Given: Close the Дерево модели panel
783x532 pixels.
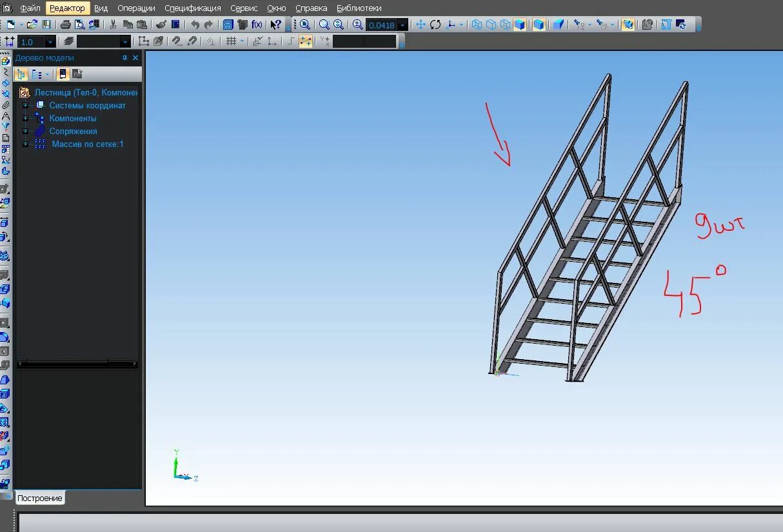Looking at the screenshot, I should click(135, 58).
